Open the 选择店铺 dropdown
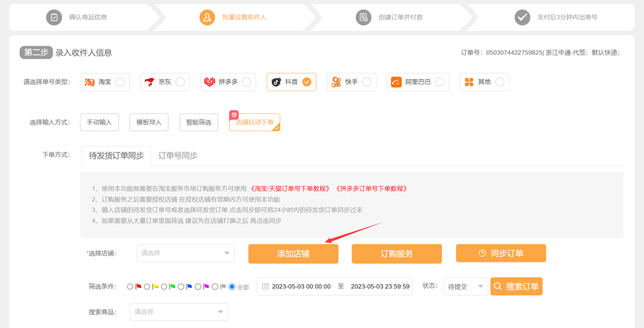 185,253
